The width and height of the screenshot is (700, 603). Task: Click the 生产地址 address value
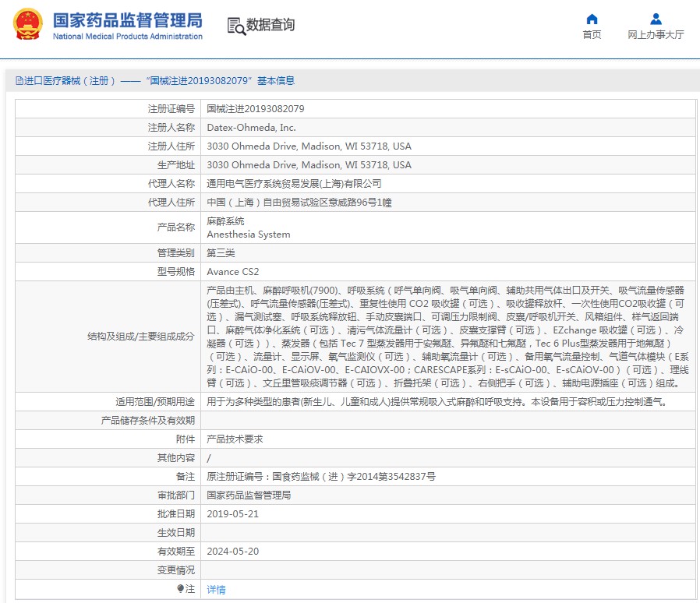pos(309,165)
